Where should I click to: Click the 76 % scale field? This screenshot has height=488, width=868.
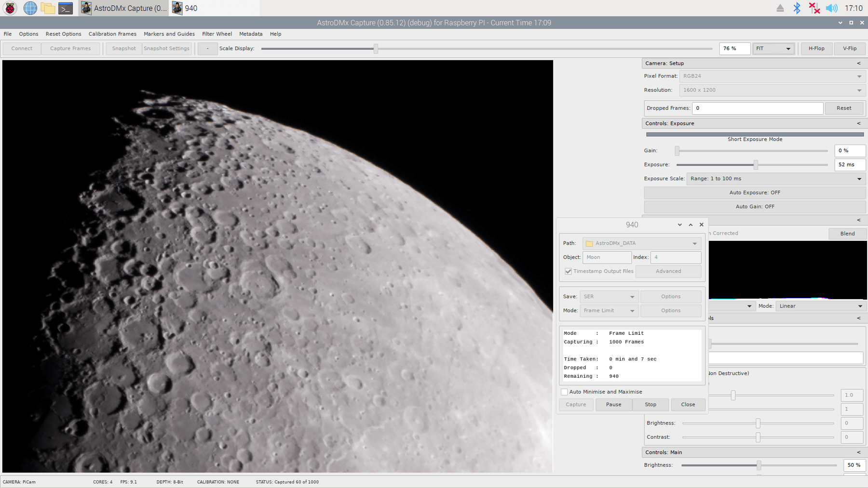(x=735, y=48)
